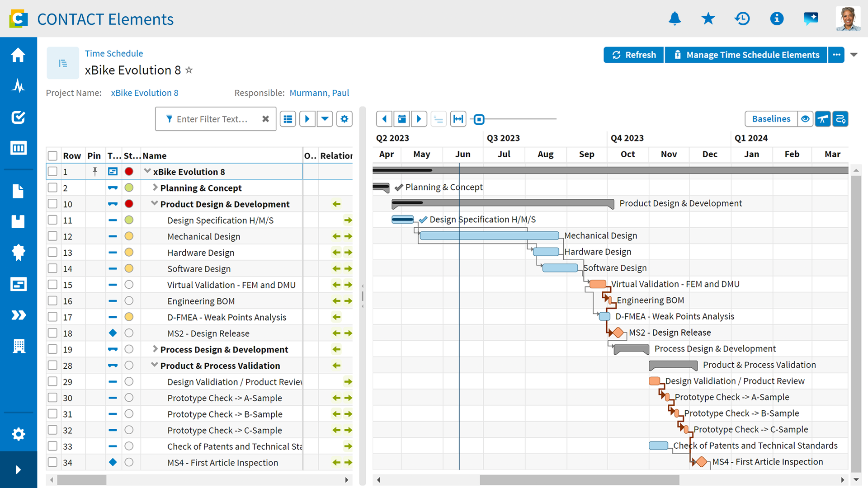
Task: Check row 1 xBike Evolution 8
Action: tap(52, 172)
